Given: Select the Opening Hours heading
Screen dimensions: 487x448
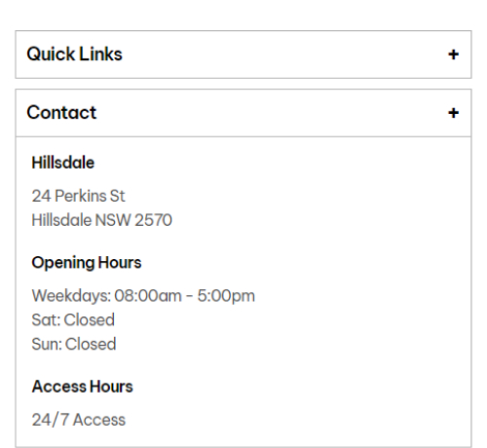Looking at the screenshot, I should (x=87, y=263).
